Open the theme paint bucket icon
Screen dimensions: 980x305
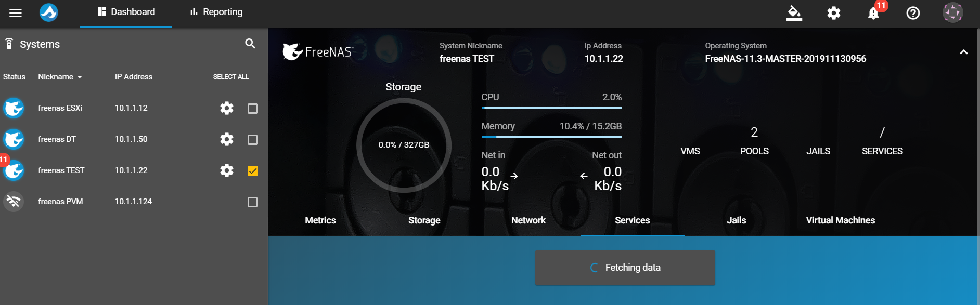794,13
